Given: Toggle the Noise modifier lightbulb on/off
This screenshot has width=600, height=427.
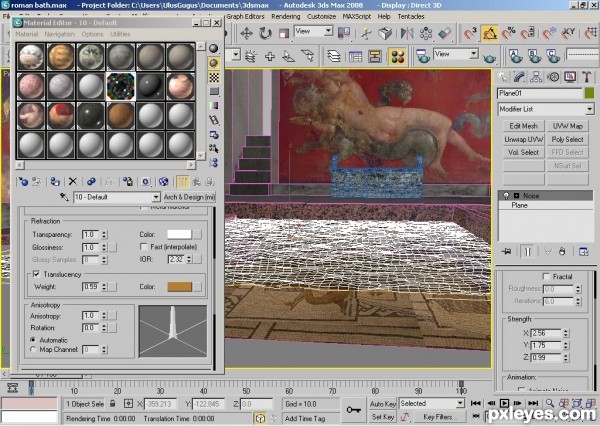Looking at the screenshot, I should point(506,196).
